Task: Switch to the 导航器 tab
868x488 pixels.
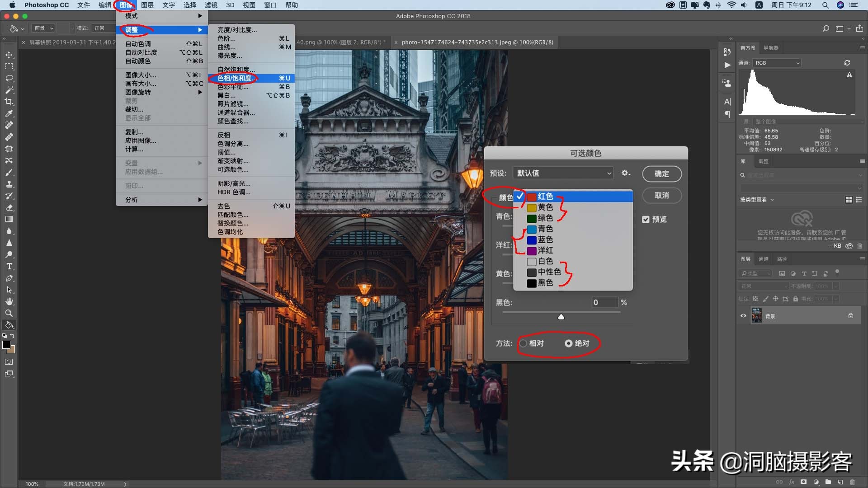Action: pyautogui.click(x=771, y=48)
